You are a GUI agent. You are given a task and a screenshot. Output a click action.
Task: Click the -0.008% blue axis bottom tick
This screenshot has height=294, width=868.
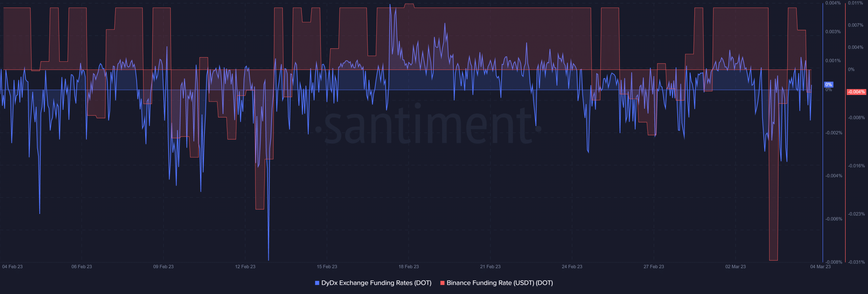tap(834, 262)
